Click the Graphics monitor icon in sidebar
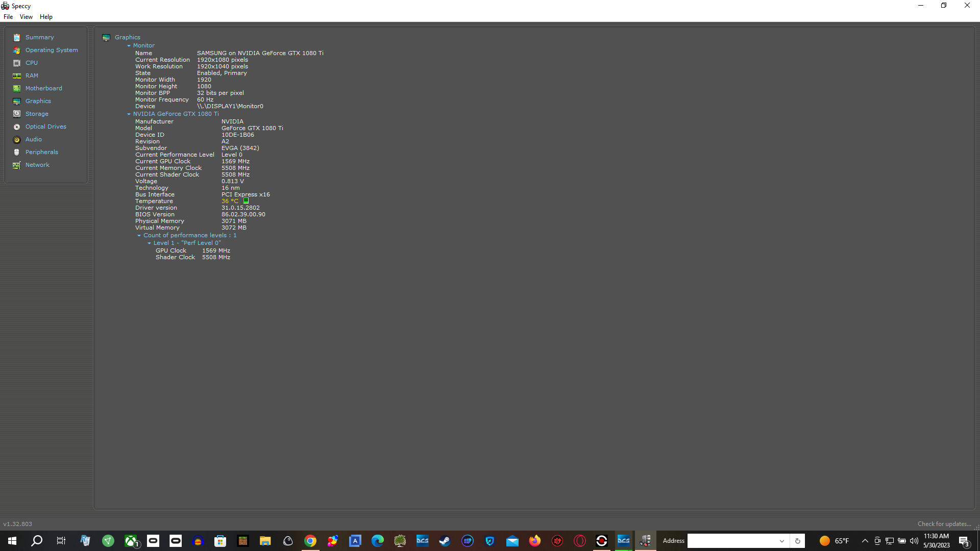 click(x=17, y=101)
